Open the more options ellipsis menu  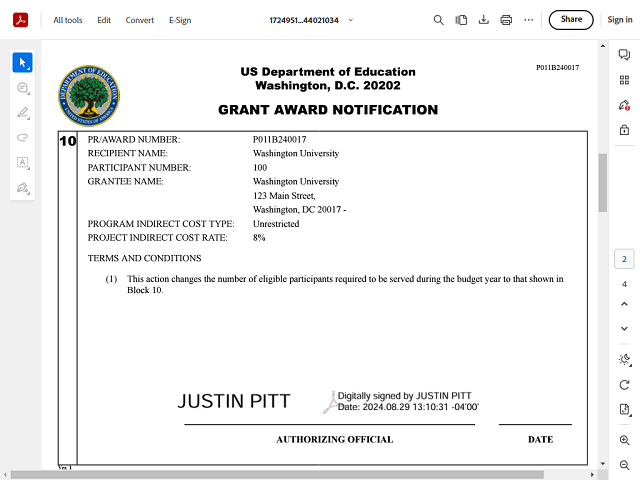click(x=529, y=20)
